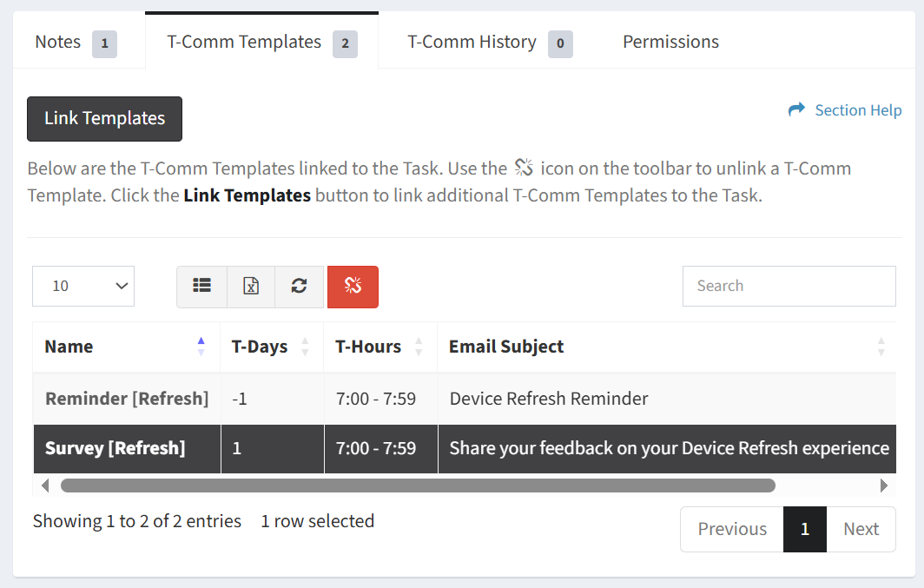The image size is (924, 588).
Task: Click the column visibility list icon
Action: coord(202,287)
